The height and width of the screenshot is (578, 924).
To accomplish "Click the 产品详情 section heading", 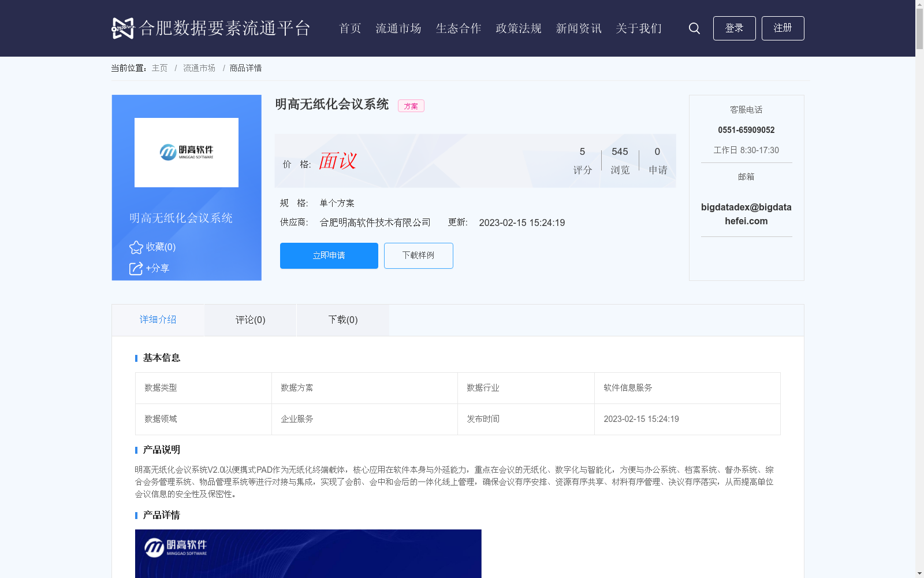I will click(x=161, y=515).
